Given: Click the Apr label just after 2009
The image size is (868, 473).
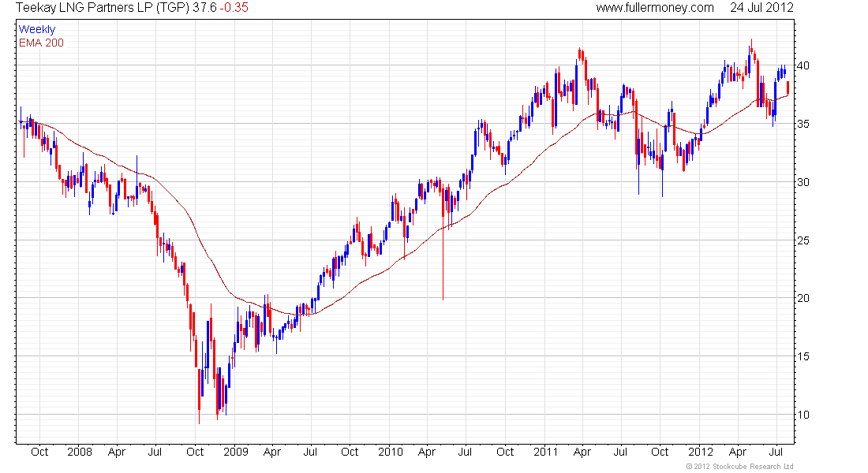Looking at the screenshot, I should pyautogui.click(x=272, y=452).
